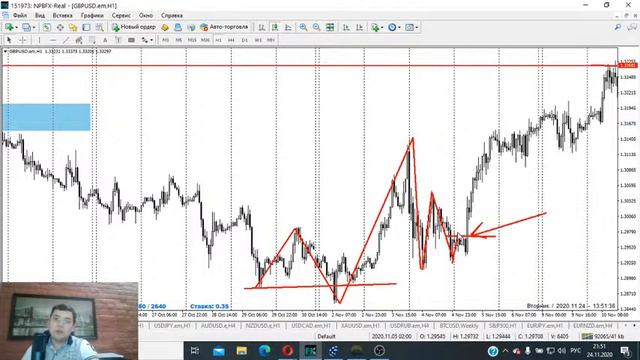Open the Strategy Tester icon
This screenshot has width=640, height=360.
pos(99,27)
